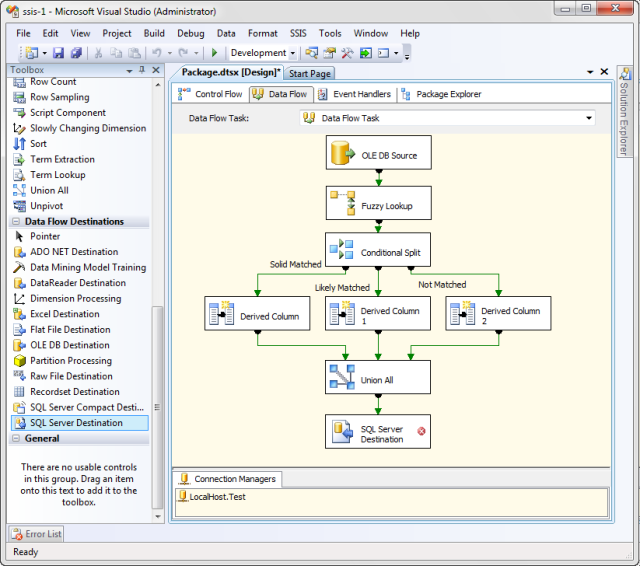Click the Undo arrow icon

[157, 53]
